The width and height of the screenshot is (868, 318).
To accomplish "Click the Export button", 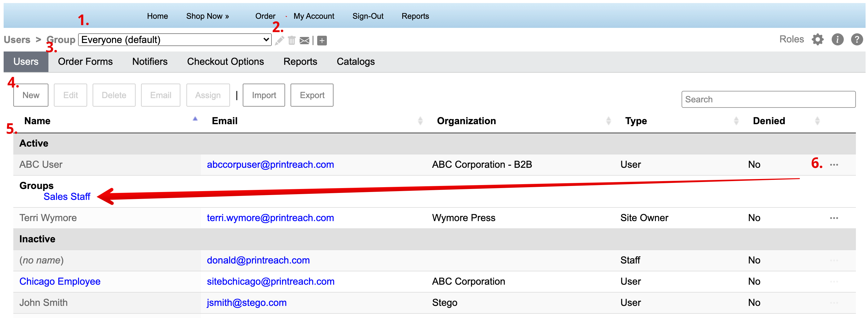I will 312,95.
